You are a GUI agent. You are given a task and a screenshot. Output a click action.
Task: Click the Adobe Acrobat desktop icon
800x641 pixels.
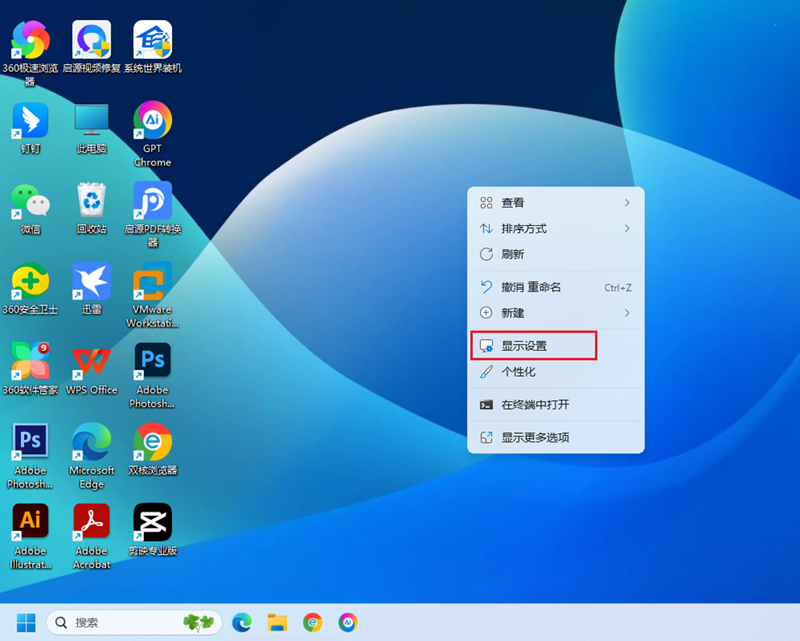click(x=92, y=522)
